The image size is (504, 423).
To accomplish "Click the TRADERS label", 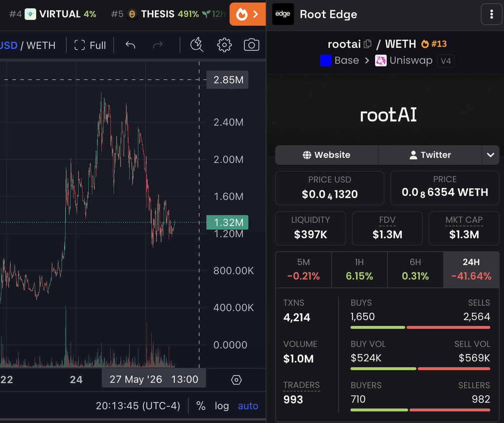I will 302,385.
